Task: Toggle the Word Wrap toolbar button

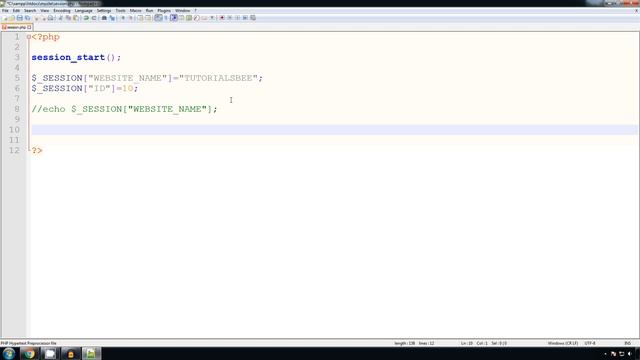Action: pyautogui.click(x=158, y=18)
